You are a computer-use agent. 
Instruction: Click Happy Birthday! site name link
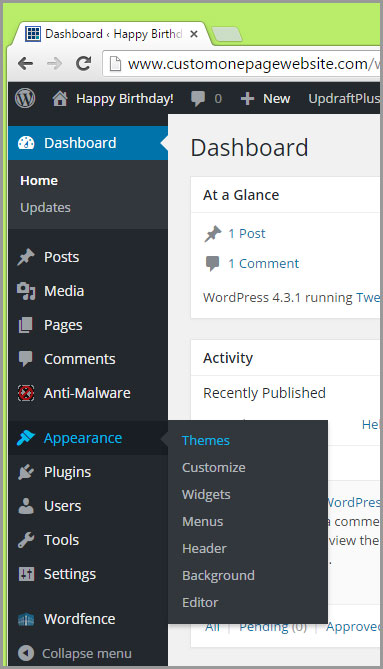coord(125,99)
